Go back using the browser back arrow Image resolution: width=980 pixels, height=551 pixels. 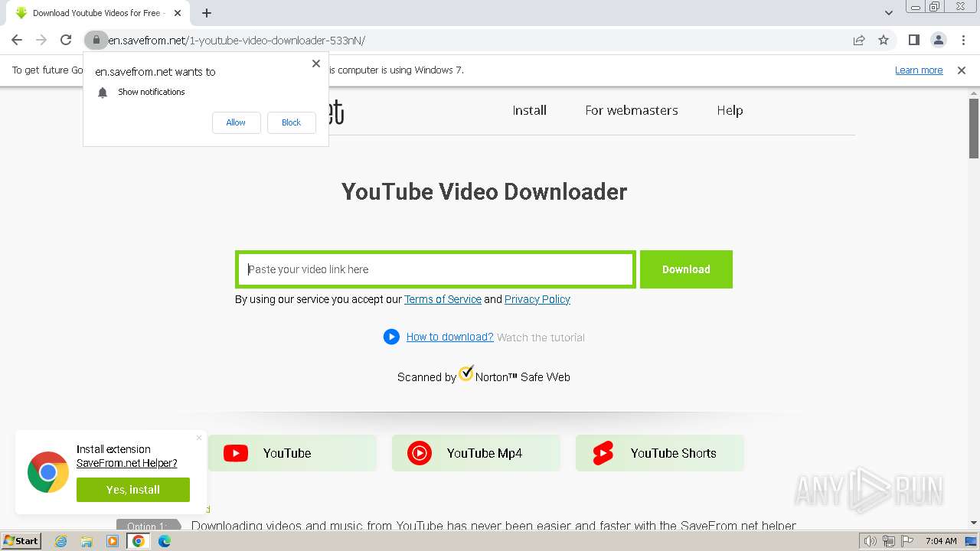click(x=17, y=40)
